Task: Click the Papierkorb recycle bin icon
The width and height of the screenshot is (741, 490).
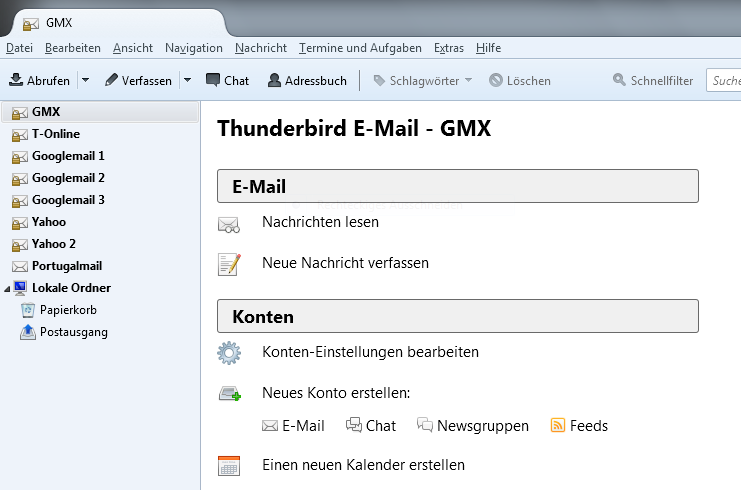Action: pyautogui.click(x=28, y=310)
